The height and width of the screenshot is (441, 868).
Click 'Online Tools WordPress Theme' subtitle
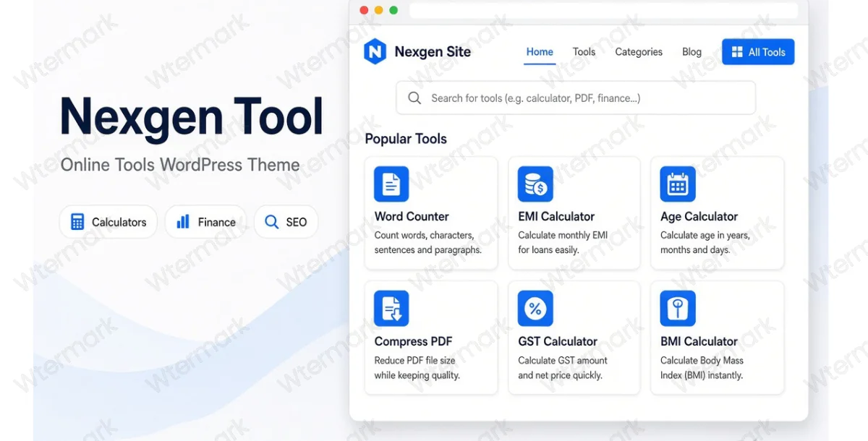point(180,165)
